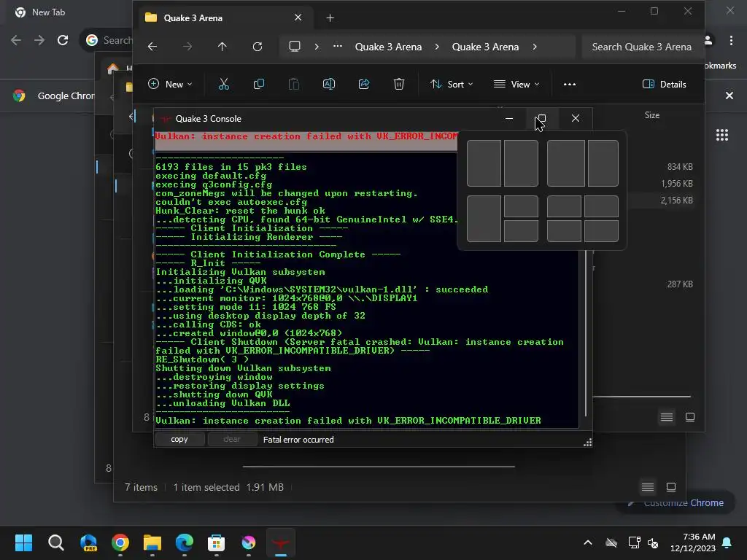Image resolution: width=747 pixels, height=560 pixels.
Task: Open the breadcrumb ellipsis in Explorer address bar
Action: tap(337, 47)
